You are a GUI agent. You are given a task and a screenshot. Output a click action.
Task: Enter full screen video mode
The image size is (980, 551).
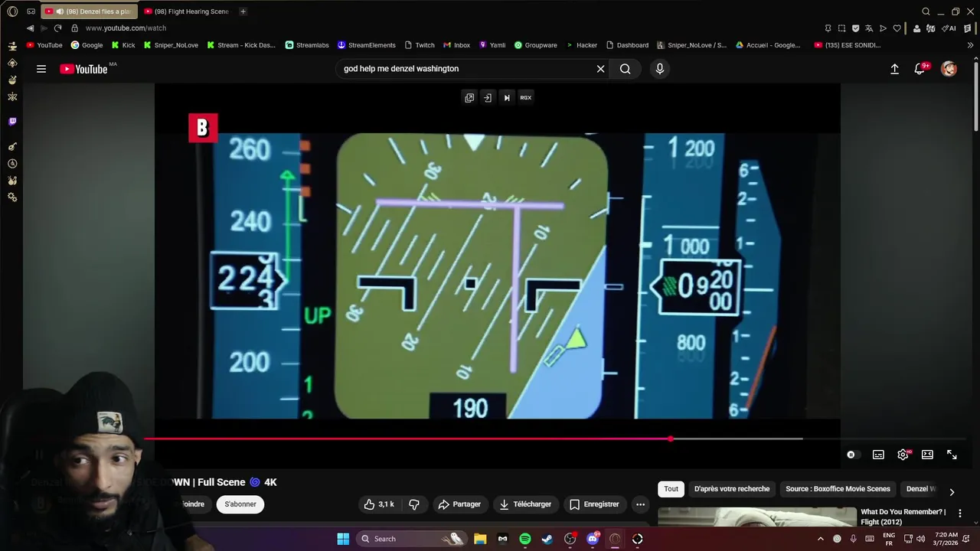tap(952, 455)
